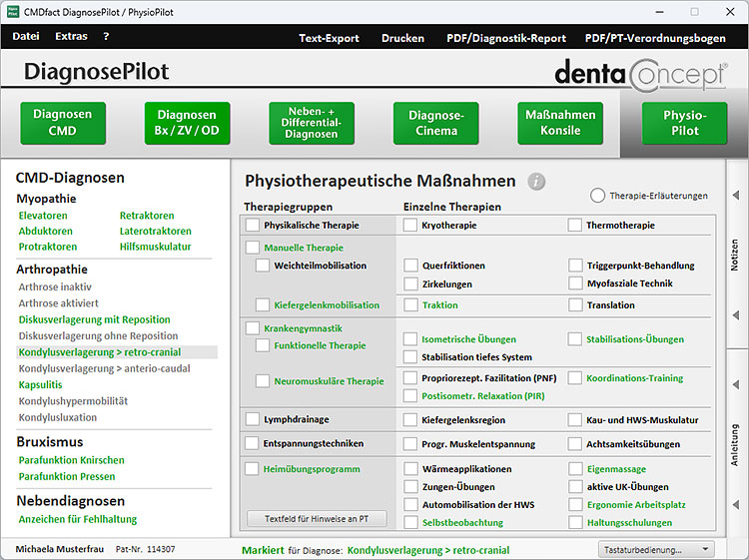Tick the Ergonomie Arbeitsplatz checkbox

[x=575, y=505]
